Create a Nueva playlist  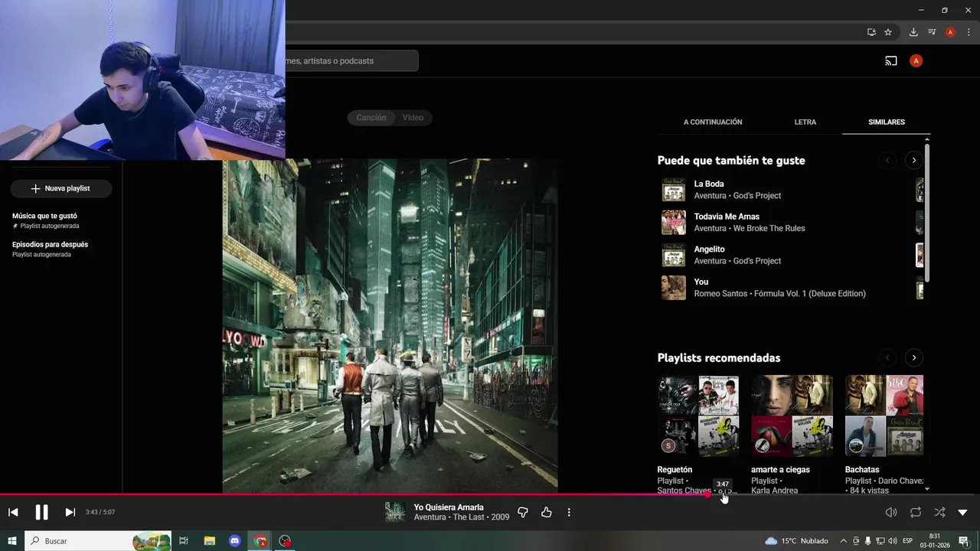pyautogui.click(x=60, y=188)
